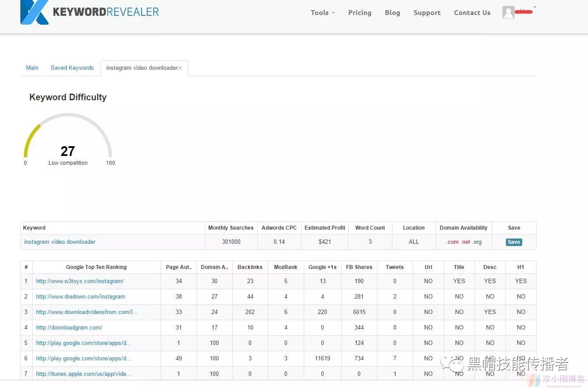Open the itunes.apple.com result link

coord(83,374)
